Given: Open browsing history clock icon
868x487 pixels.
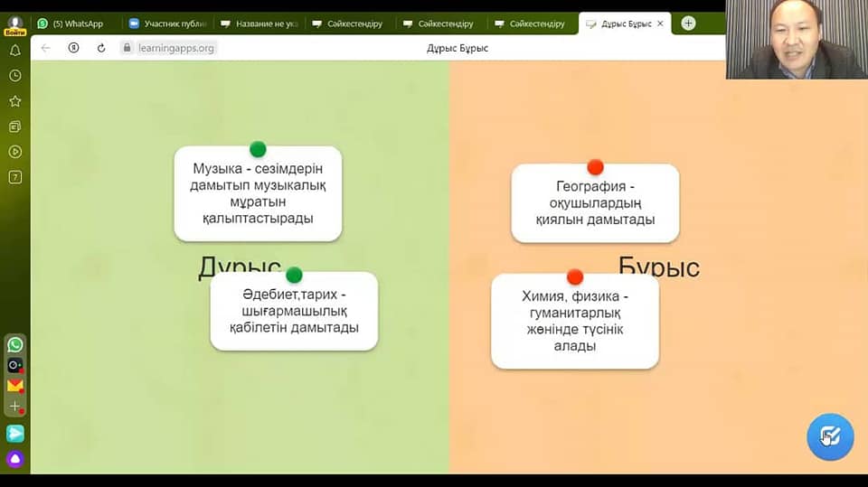Looking at the screenshot, I should coord(14,76).
